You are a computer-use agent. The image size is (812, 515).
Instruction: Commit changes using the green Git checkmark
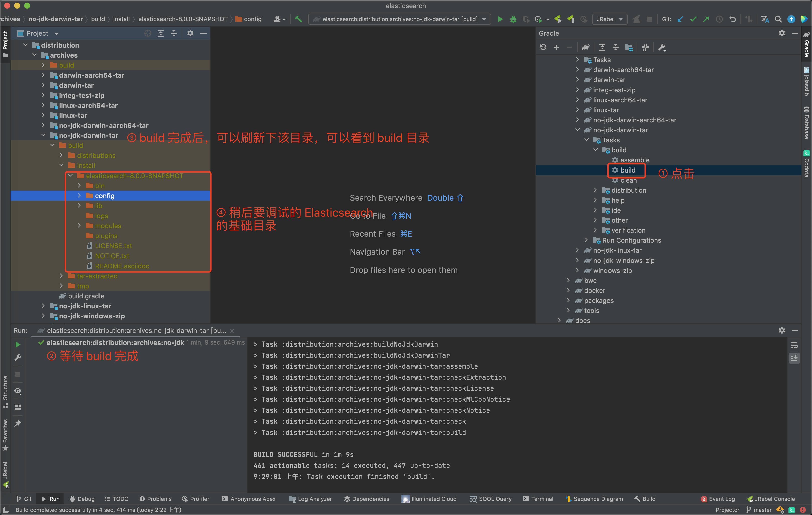693,19
